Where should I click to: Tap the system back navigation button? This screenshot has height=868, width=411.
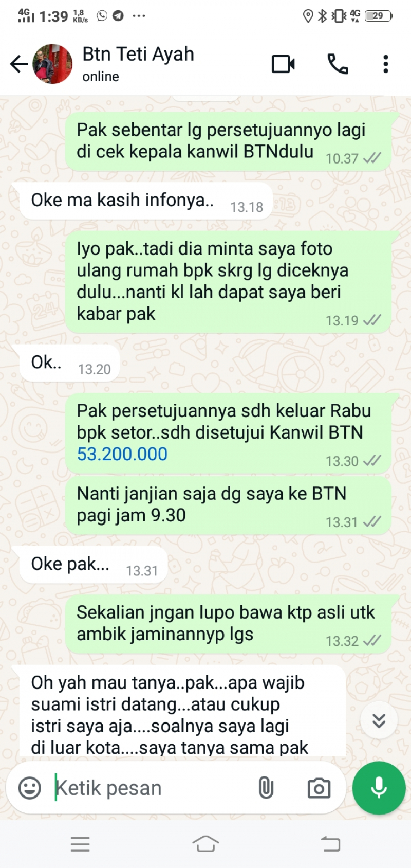pyautogui.click(x=330, y=844)
